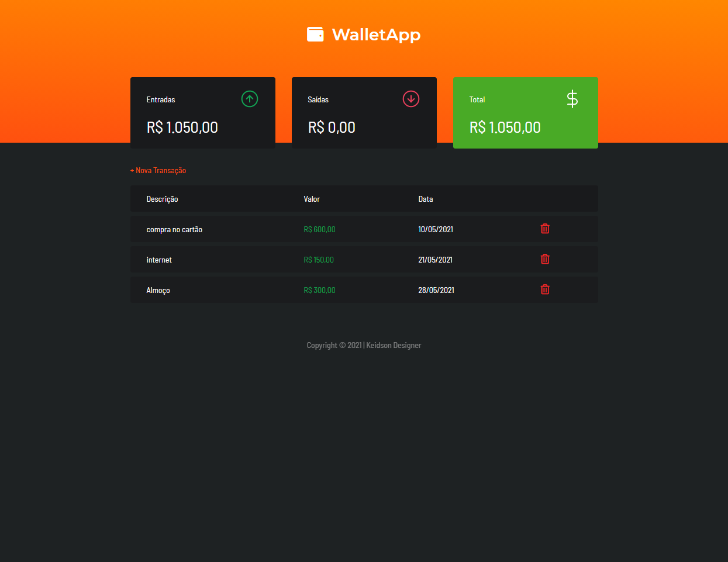Viewport: 728px width, 562px height.
Task: Click the Total amount in green card
Action: 505,127
